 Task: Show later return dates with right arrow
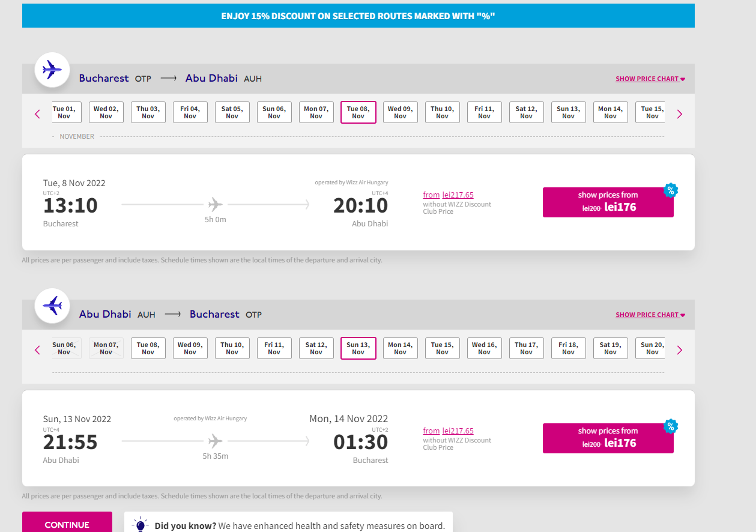[x=680, y=349]
